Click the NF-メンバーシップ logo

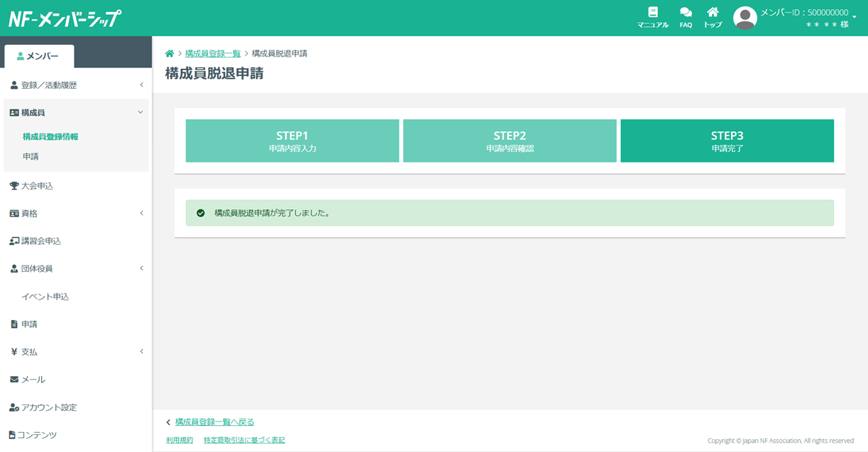click(64, 18)
